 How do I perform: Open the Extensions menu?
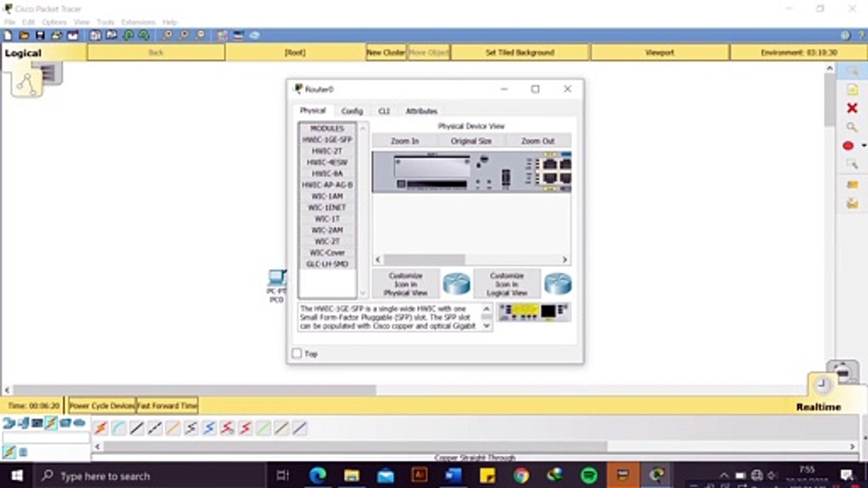(138, 22)
